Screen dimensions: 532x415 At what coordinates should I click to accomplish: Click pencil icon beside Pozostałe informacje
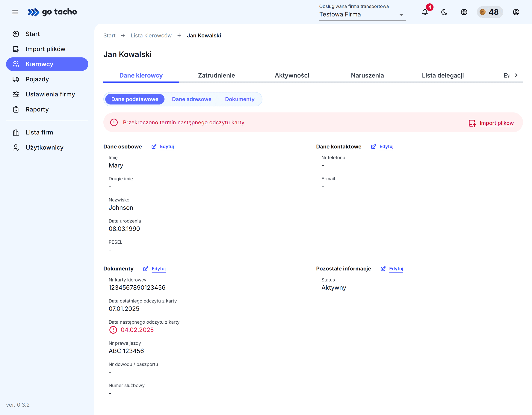pyautogui.click(x=383, y=269)
